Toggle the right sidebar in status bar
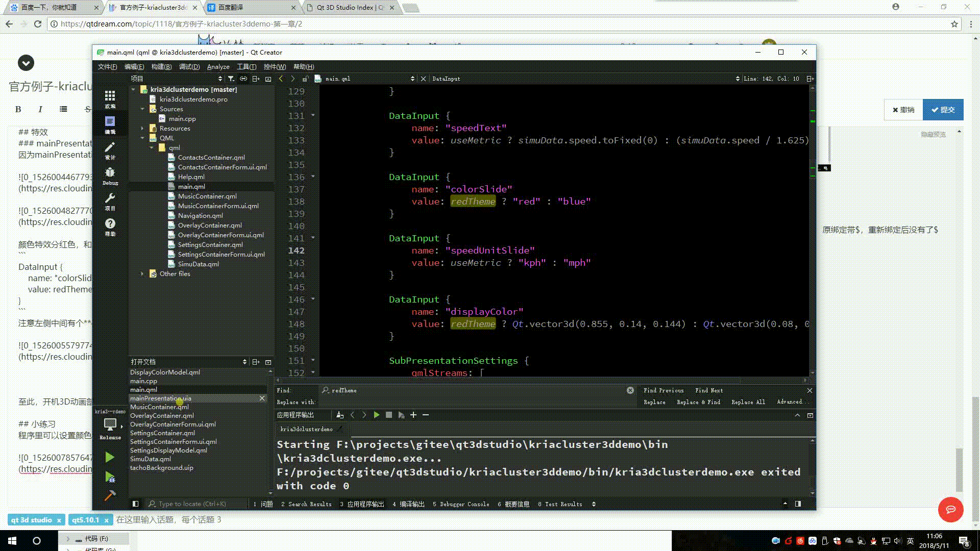 (798, 504)
